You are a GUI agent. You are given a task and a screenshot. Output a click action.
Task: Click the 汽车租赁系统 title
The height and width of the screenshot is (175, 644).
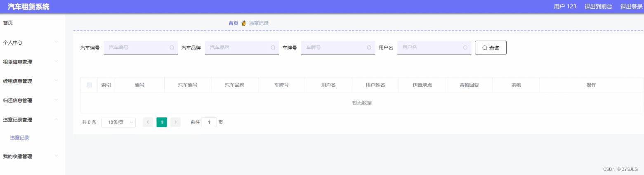point(28,6)
